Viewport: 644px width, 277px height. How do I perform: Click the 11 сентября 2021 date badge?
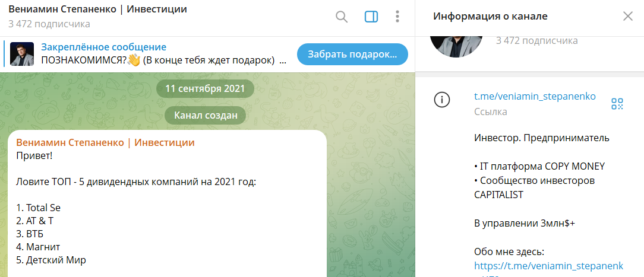[x=205, y=88]
